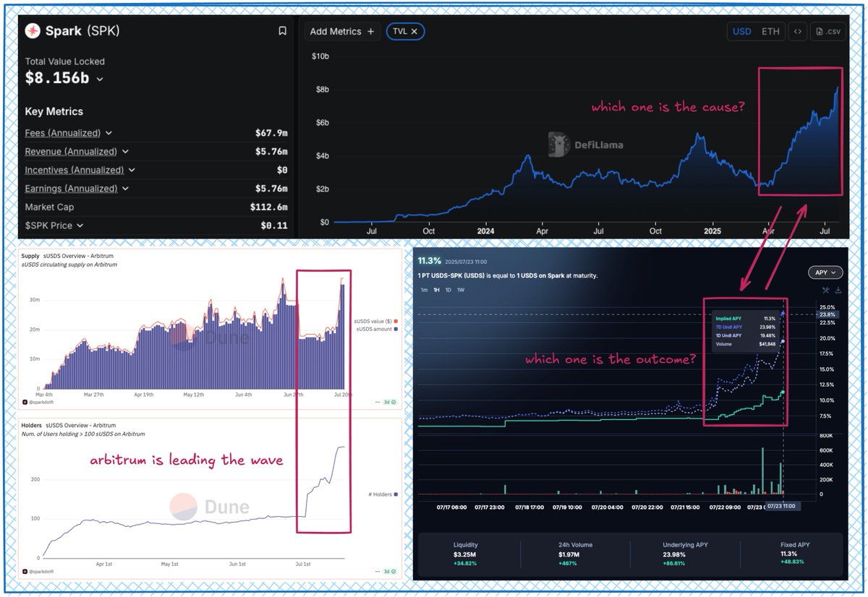Open the @sparkdotfi link under Holders chart
Viewport: 868px width, 597px height.
[x=41, y=571]
